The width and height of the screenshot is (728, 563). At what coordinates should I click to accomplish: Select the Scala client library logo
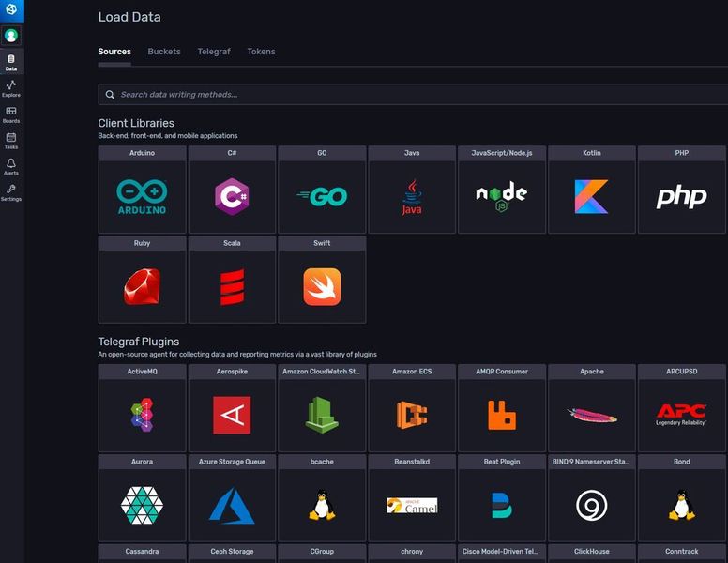pyautogui.click(x=232, y=286)
